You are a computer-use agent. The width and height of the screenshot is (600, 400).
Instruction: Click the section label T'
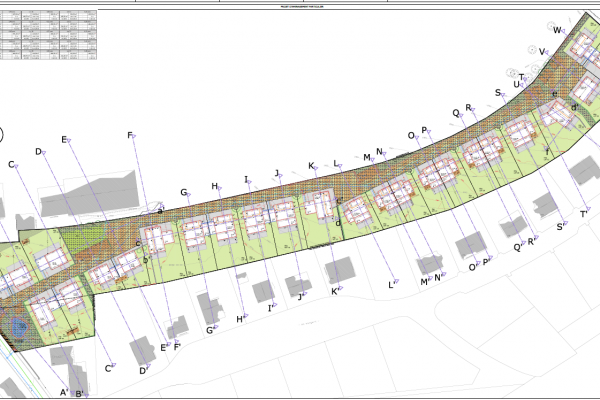pos(584,214)
